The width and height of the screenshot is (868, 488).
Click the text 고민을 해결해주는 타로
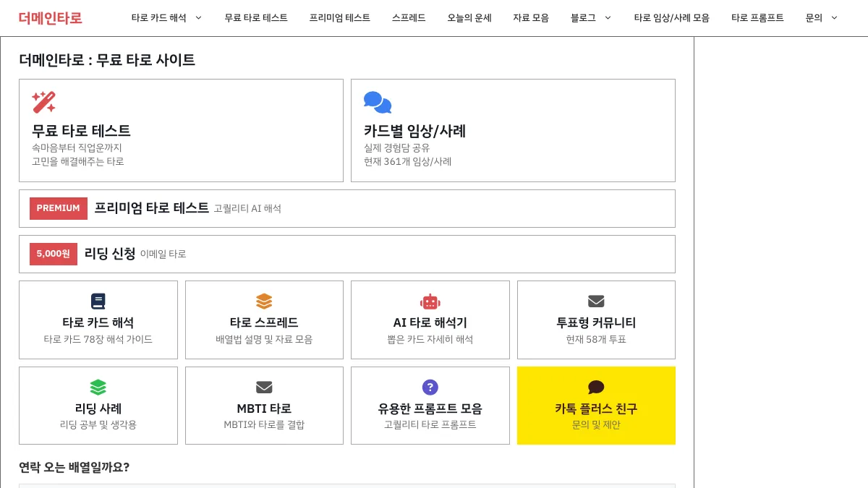pos(78,162)
